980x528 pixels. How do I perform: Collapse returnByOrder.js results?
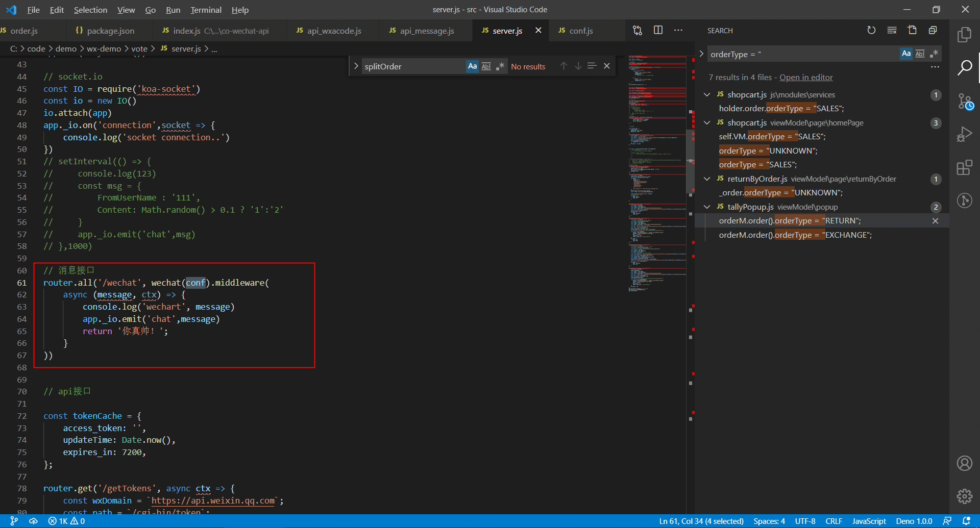click(707, 179)
